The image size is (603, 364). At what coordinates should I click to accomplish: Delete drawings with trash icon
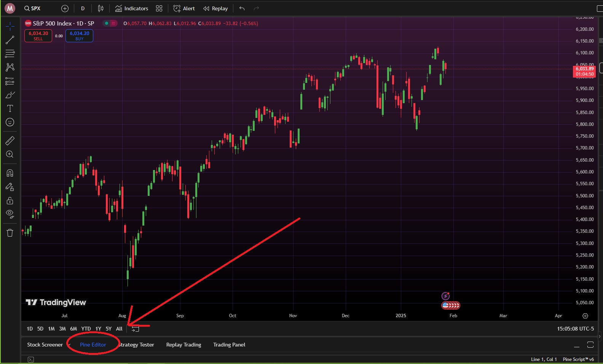(10, 233)
